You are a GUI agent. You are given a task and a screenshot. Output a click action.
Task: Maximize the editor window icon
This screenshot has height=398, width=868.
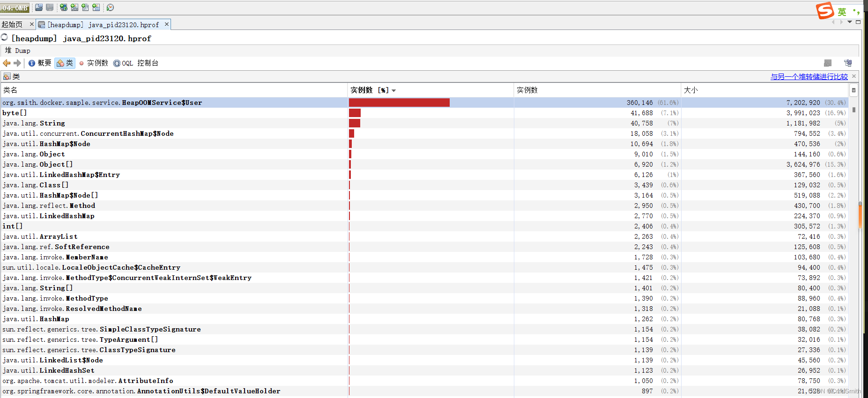858,22
